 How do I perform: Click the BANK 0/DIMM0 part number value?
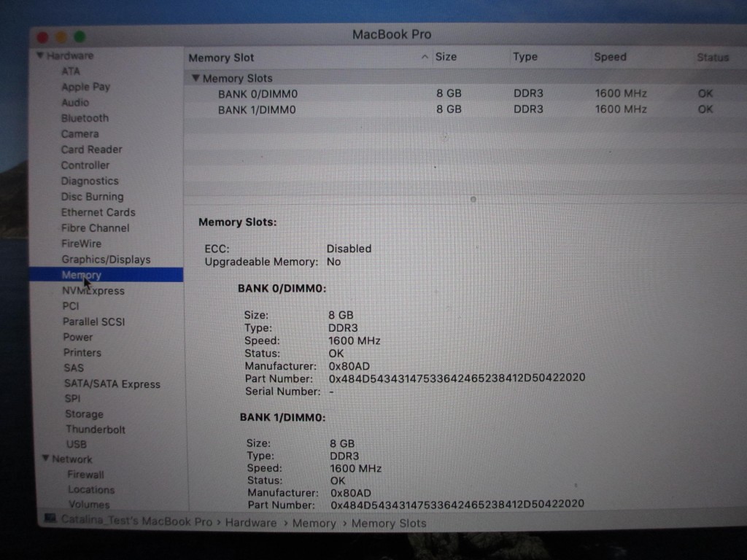(457, 378)
